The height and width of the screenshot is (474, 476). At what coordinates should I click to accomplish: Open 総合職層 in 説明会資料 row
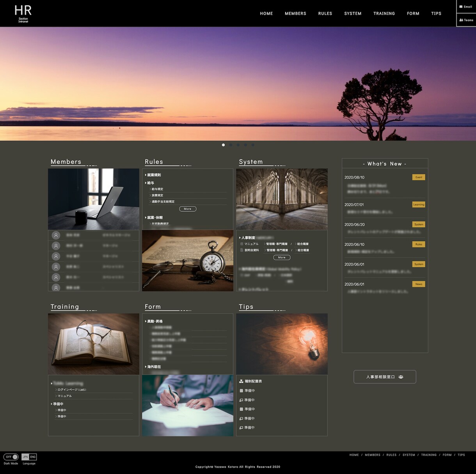tap(303, 250)
